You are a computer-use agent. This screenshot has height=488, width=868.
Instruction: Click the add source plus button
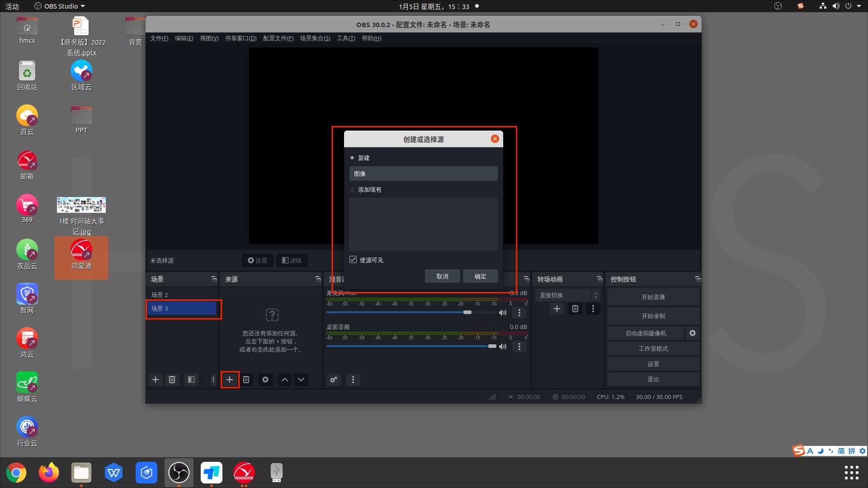point(230,380)
